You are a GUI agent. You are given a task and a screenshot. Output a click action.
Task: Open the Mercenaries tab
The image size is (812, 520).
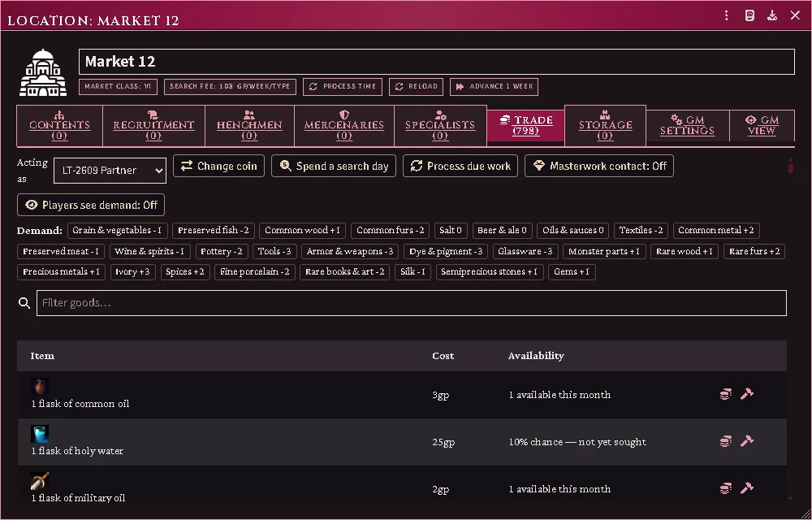pyautogui.click(x=344, y=126)
